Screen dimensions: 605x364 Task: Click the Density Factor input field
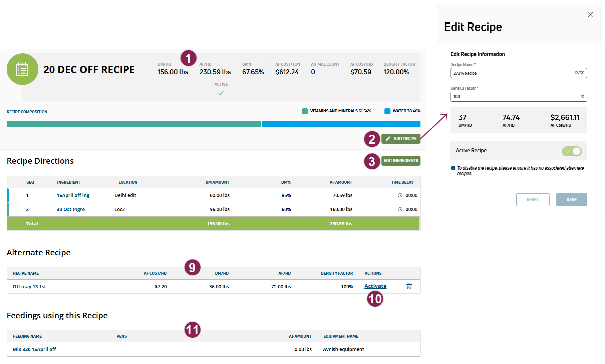(x=514, y=97)
